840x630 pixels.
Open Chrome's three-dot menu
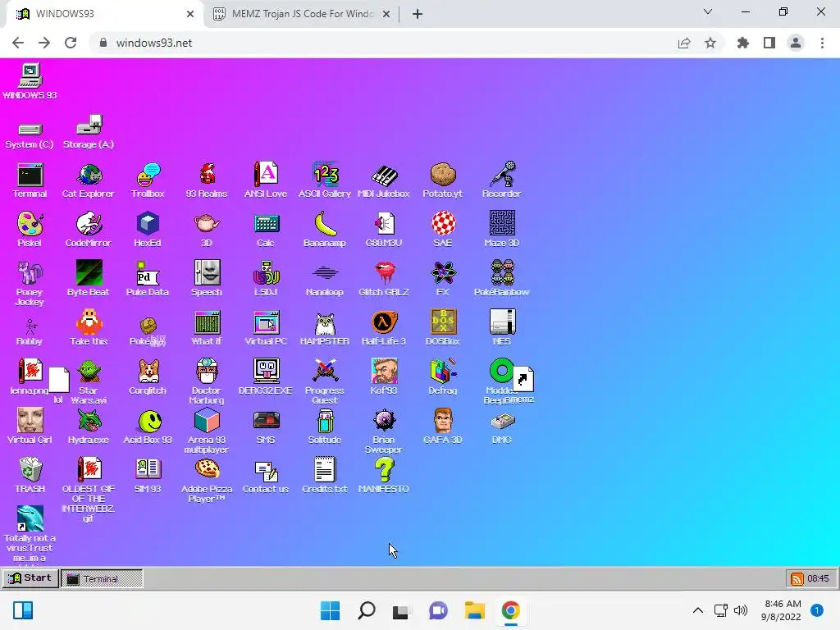(x=822, y=43)
